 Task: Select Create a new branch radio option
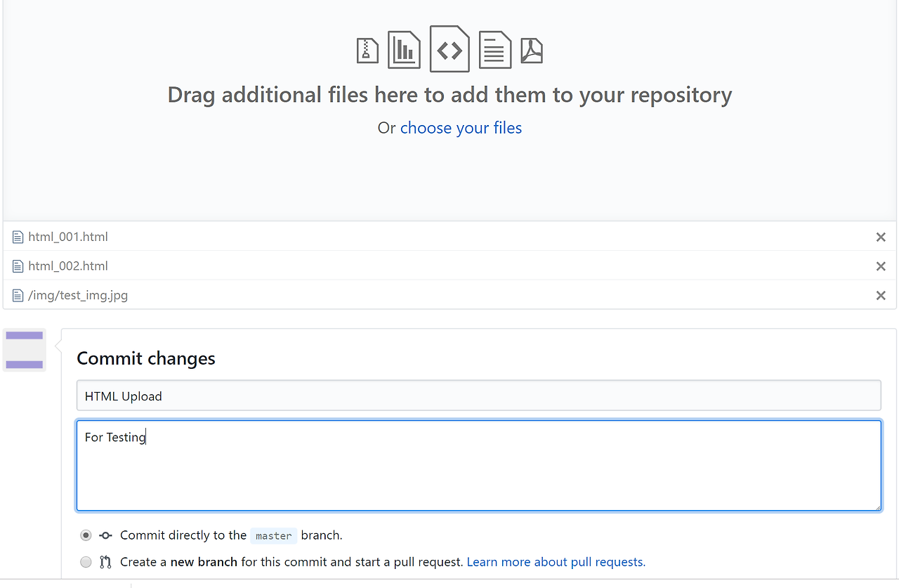click(86, 562)
